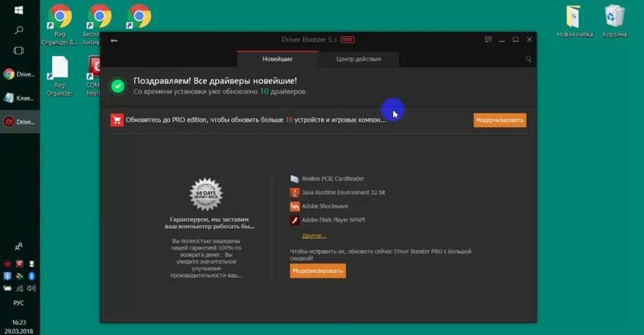The image size is (644, 335).
Task: Open the Другое... link
Action: [x=314, y=236]
